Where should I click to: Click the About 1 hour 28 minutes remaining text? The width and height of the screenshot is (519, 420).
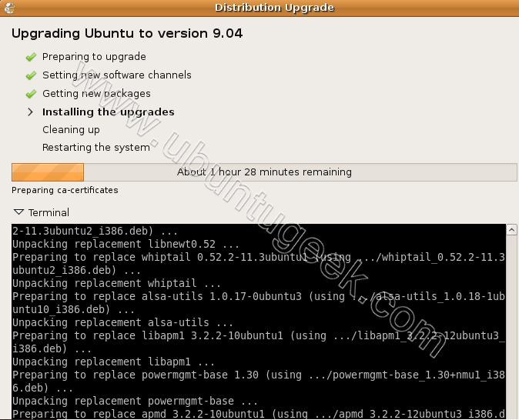click(264, 172)
